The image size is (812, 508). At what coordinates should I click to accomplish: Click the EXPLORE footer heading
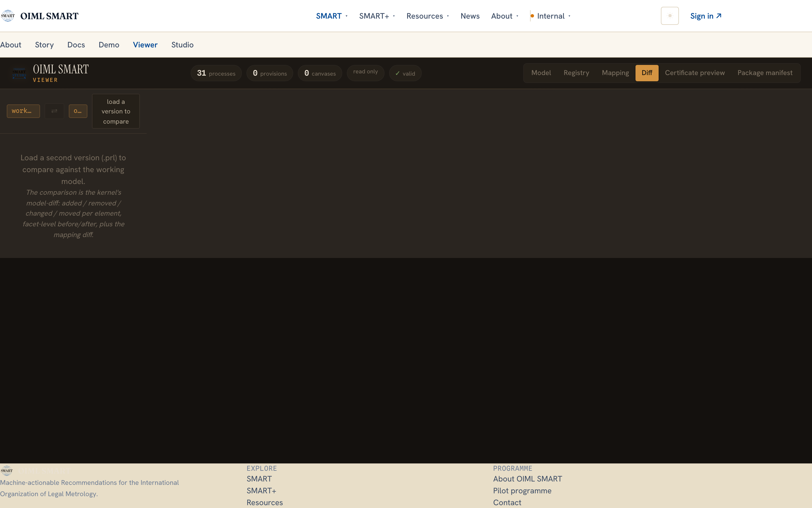262,468
